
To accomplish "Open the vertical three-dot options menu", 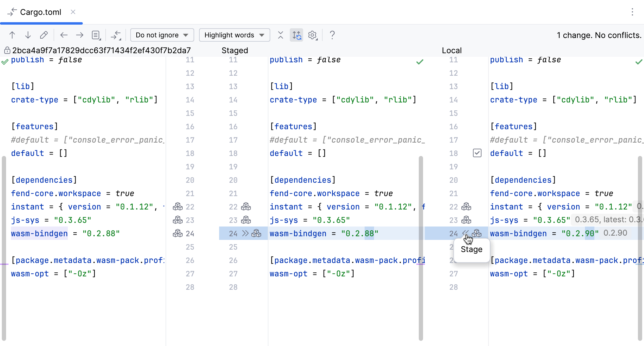I will click(632, 12).
